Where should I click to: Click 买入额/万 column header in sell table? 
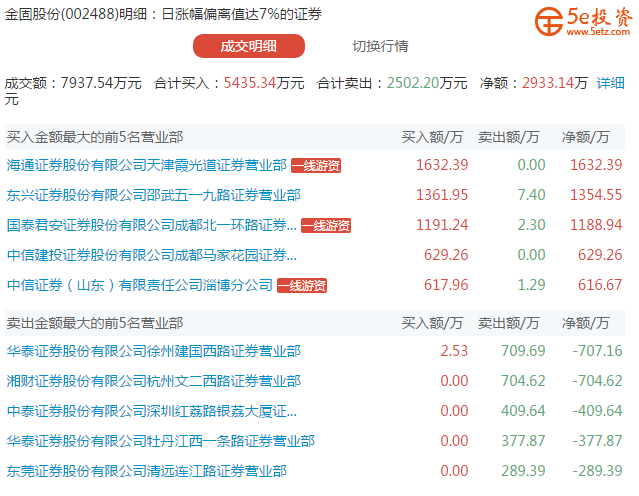tap(432, 323)
